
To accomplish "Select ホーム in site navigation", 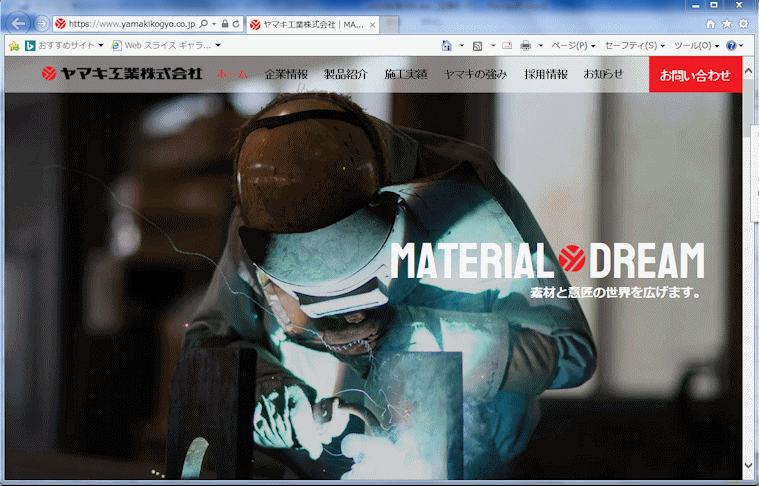I will [232, 74].
